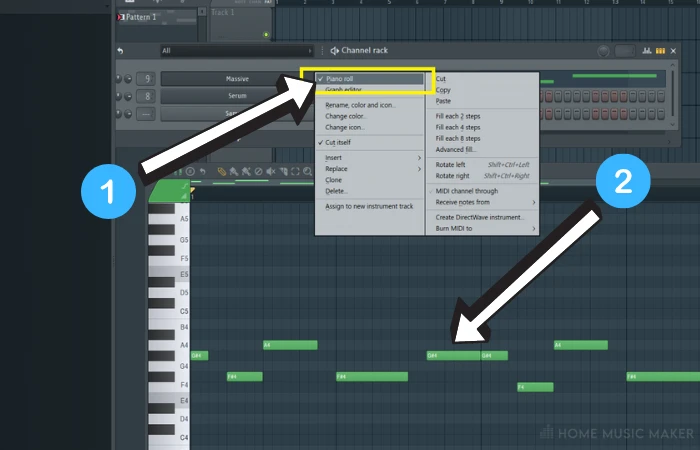The width and height of the screenshot is (700, 450).
Task: Choose Cut from the context menu
Action: click(x=483, y=79)
